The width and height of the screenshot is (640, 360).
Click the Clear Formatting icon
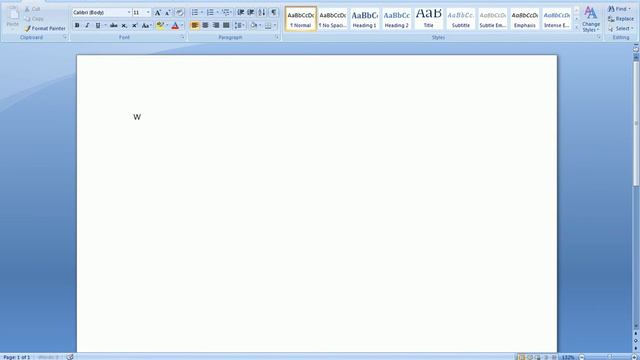point(180,13)
